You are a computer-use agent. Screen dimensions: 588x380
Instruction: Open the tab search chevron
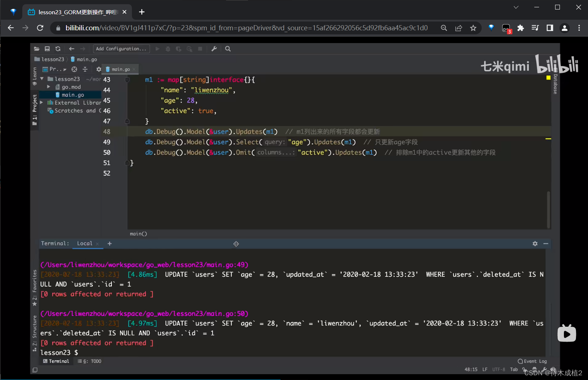click(x=516, y=7)
